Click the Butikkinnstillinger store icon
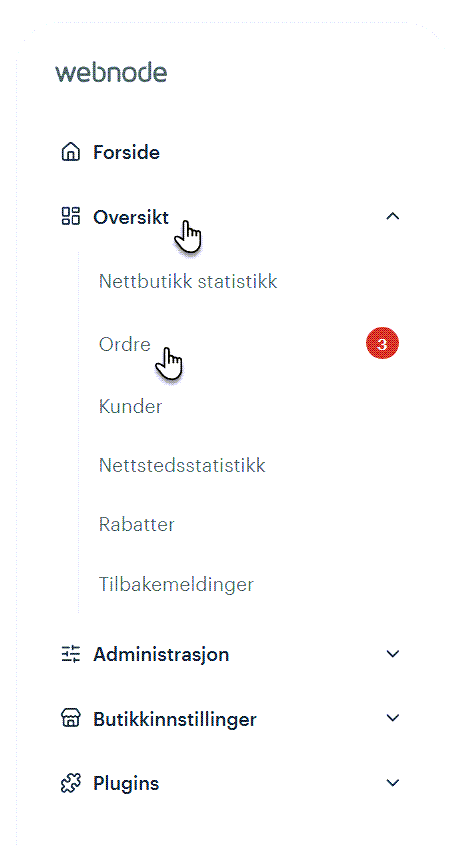 pyautogui.click(x=70, y=719)
